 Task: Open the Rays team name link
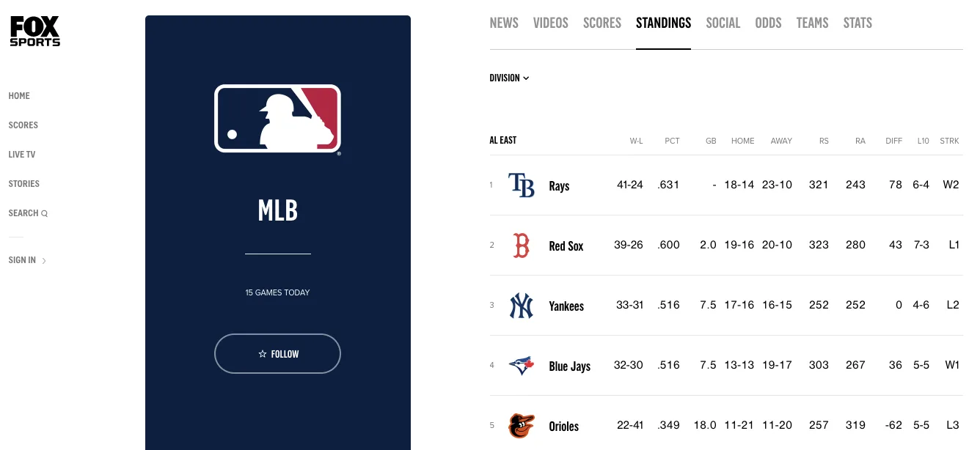pyautogui.click(x=559, y=186)
